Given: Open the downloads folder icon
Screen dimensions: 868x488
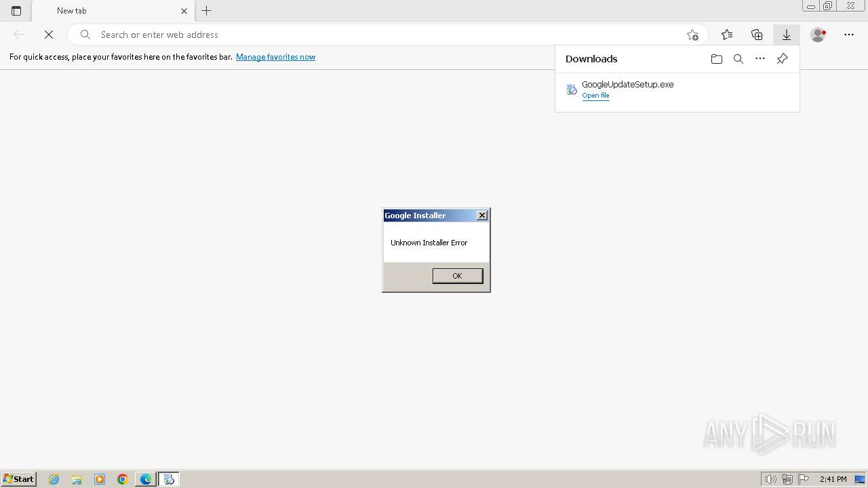Looking at the screenshot, I should [x=717, y=59].
